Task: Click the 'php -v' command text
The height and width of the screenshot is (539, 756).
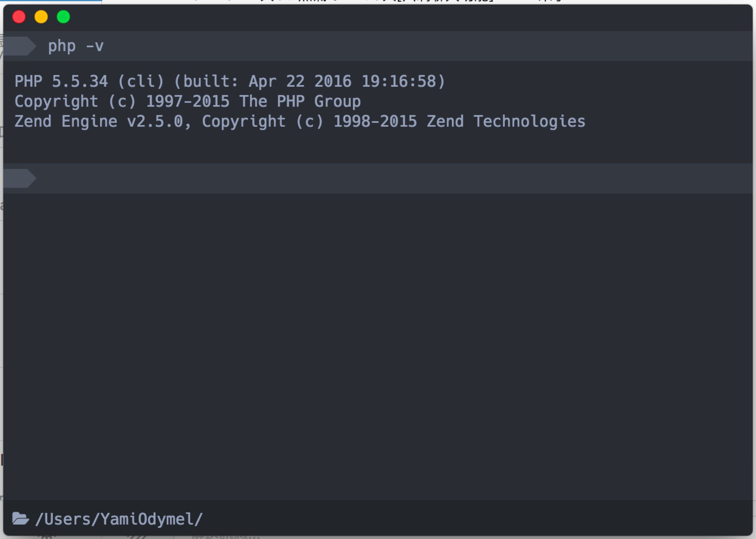Action: pyautogui.click(x=76, y=46)
